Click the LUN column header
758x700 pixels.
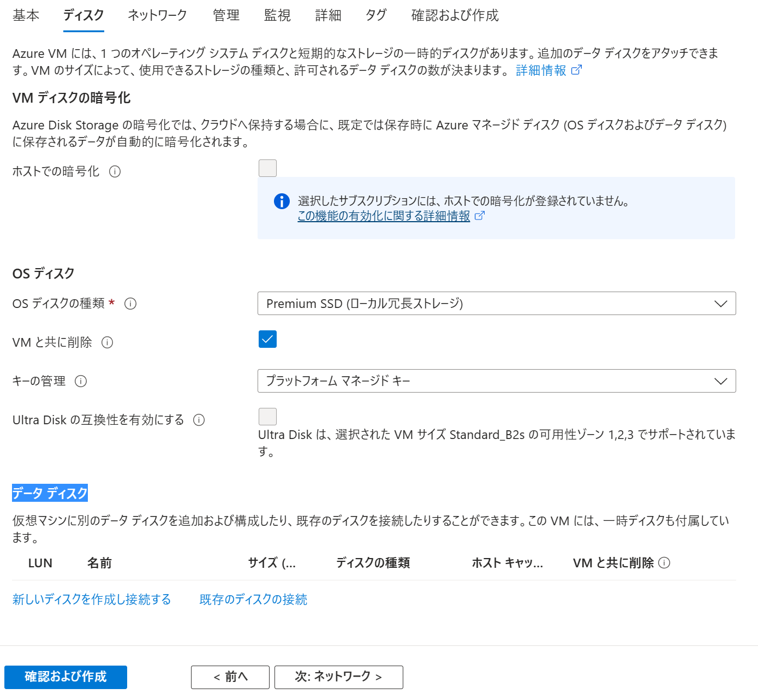(x=40, y=563)
